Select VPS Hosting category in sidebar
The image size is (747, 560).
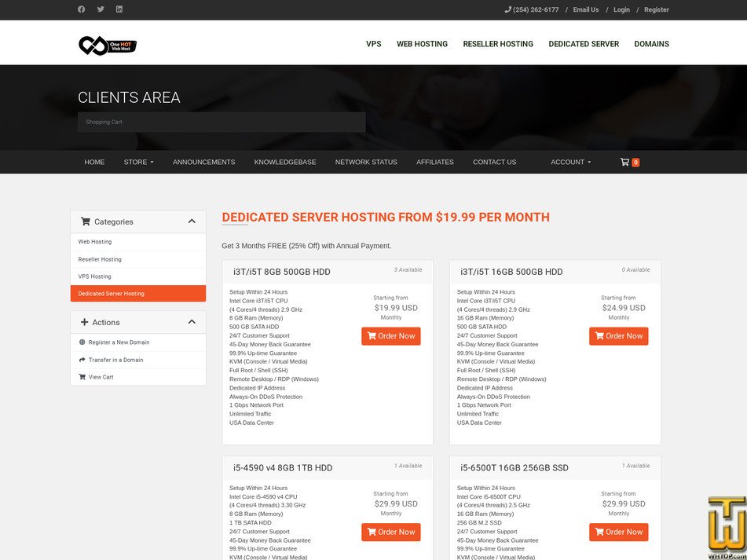click(x=138, y=276)
